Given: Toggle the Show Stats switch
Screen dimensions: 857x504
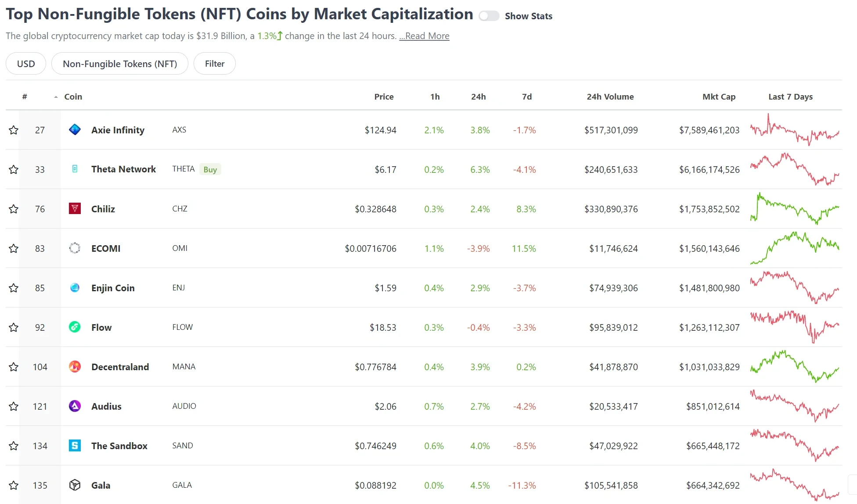Looking at the screenshot, I should pyautogui.click(x=489, y=16).
